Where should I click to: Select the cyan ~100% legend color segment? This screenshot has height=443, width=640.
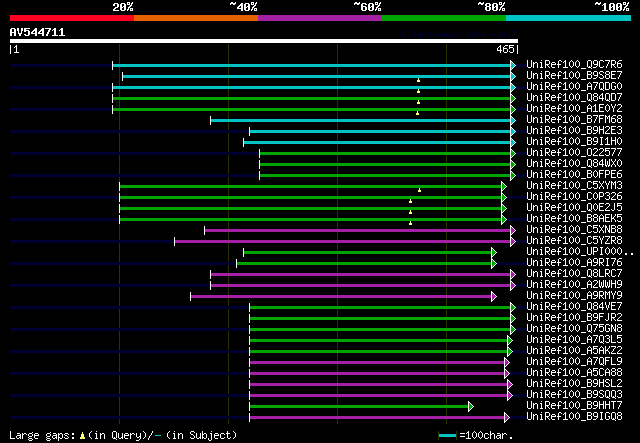(x=568, y=18)
